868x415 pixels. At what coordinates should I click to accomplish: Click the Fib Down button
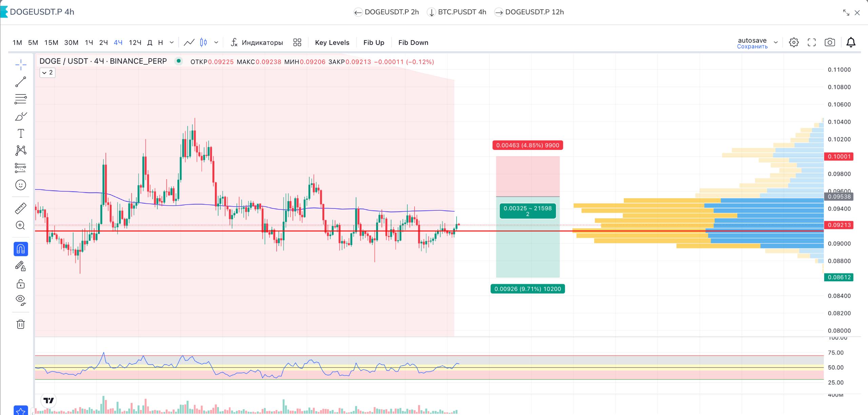(x=413, y=42)
